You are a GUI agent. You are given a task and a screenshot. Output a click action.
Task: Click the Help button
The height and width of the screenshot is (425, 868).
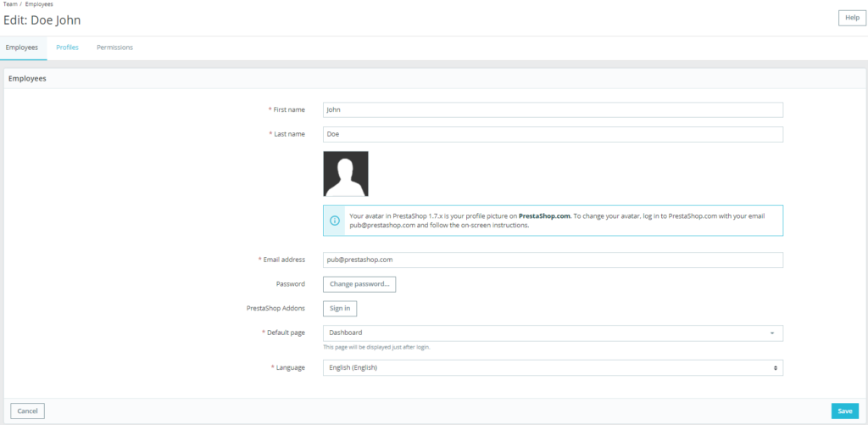pyautogui.click(x=852, y=18)
